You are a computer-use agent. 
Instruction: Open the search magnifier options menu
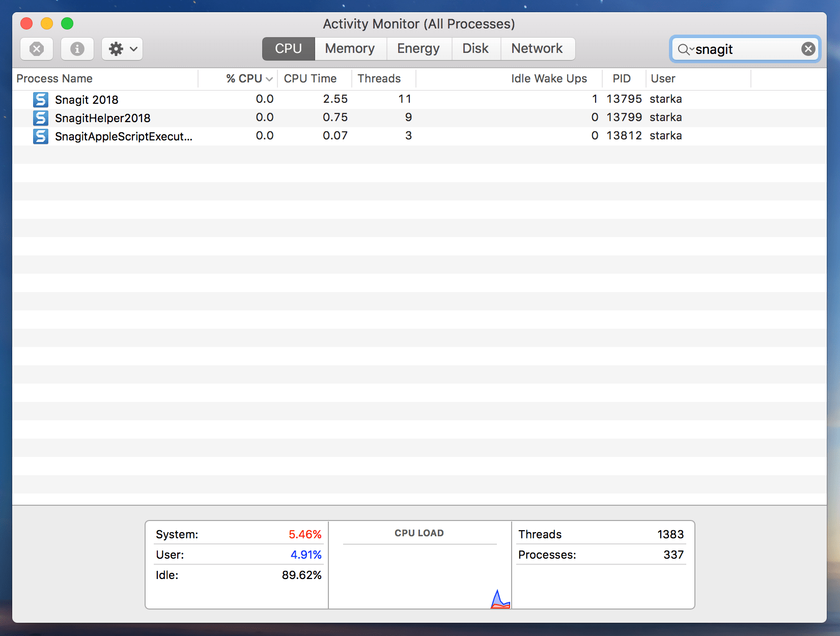click(x=685, y=49)
